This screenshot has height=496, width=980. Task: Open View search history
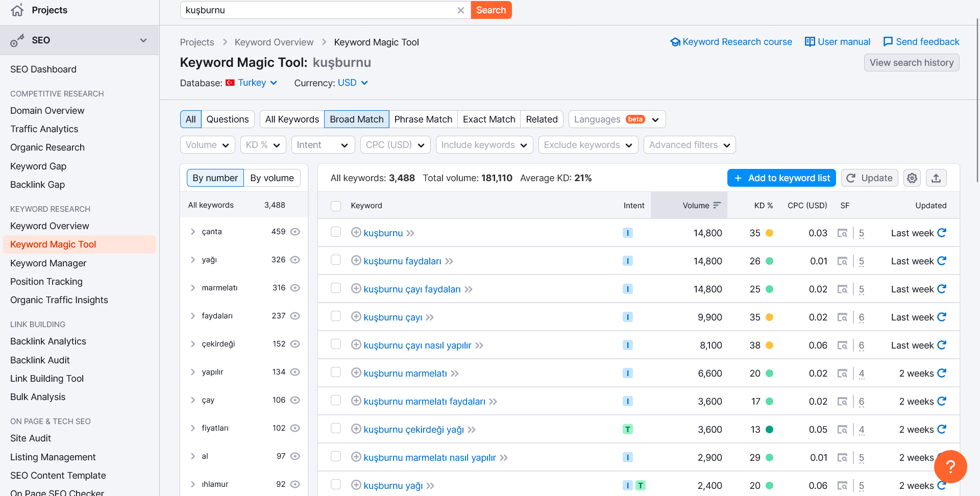coord(912,63)
